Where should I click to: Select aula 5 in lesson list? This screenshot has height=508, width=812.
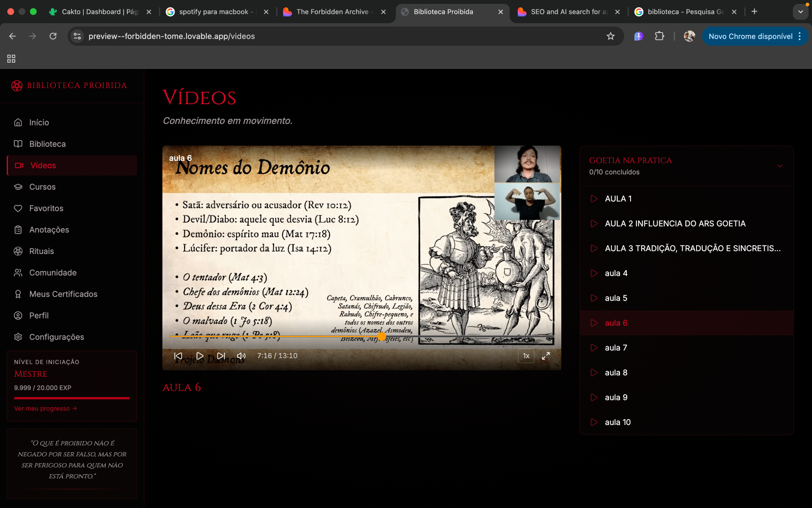(x=687, y=298)
